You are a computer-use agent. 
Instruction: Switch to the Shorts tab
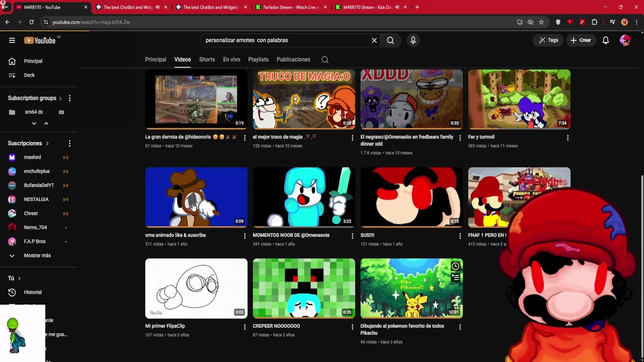point(207,59)
